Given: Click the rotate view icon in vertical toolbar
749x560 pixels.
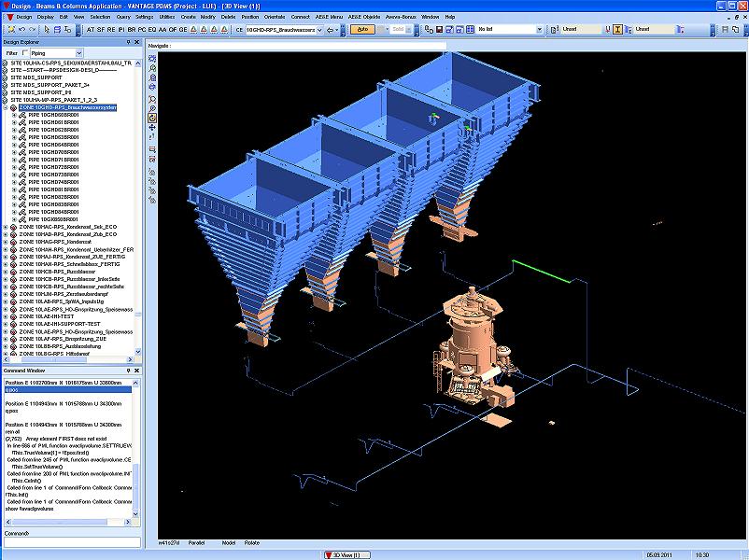Looking at the screenshot, I should point(152,119).
